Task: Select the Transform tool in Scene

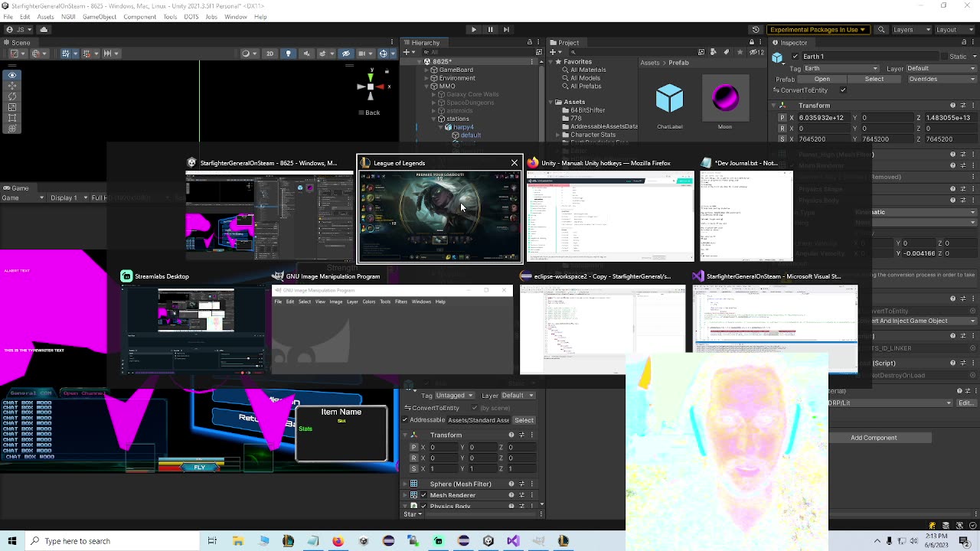Action: click(x=11, y=129)
